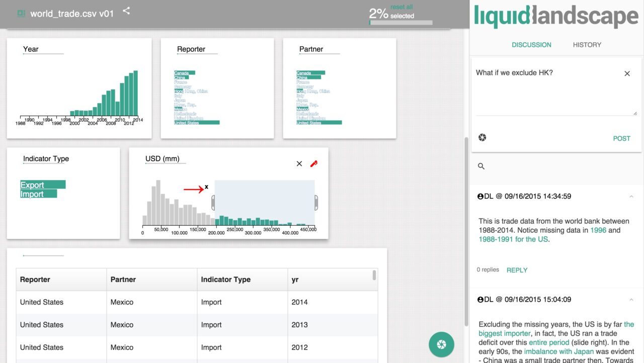Reply to the 14:34:59 comment

point(517,270)
